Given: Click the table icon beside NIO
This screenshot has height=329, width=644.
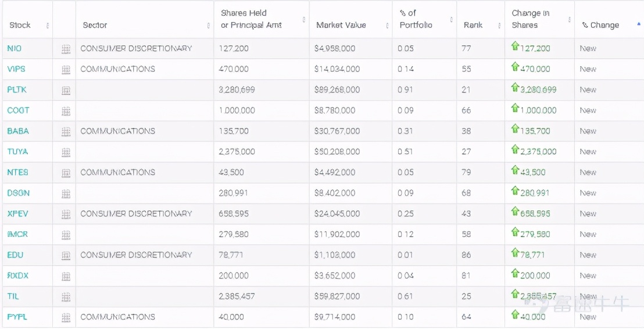Looking at the screenshot, I should coord(66,49).
